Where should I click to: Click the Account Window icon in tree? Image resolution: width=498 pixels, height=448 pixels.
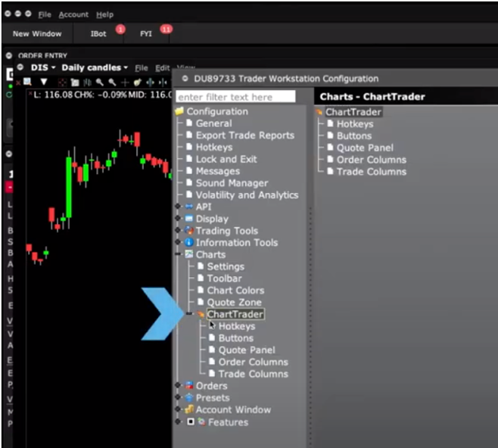pyautogui.click(x=189, y=410)
